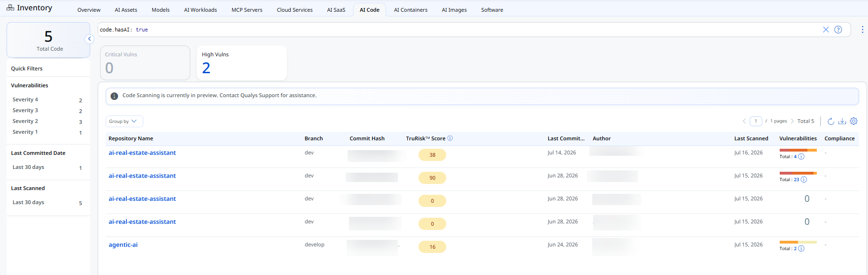
Task: Click the Vulnerabilities column header
Action: 798,138
